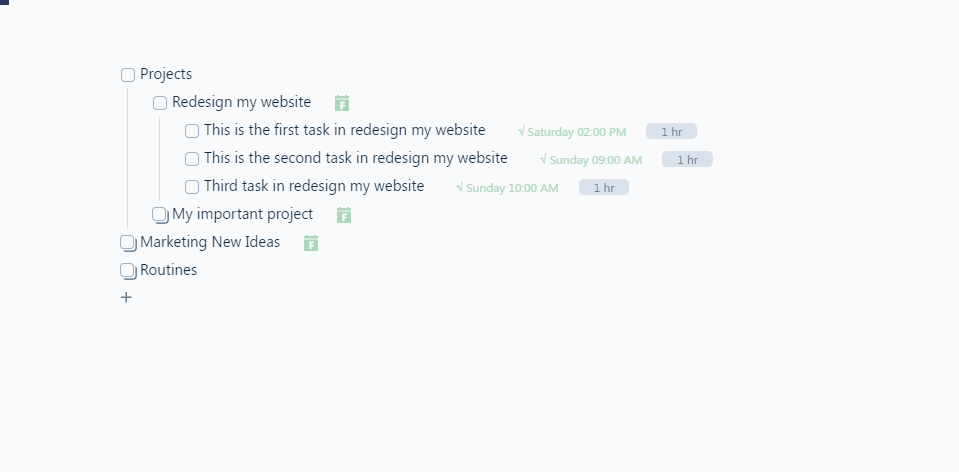Select the Routines list item
This screenshot has width=959, height=472.
pyautogui.click(x=169, y=270)
